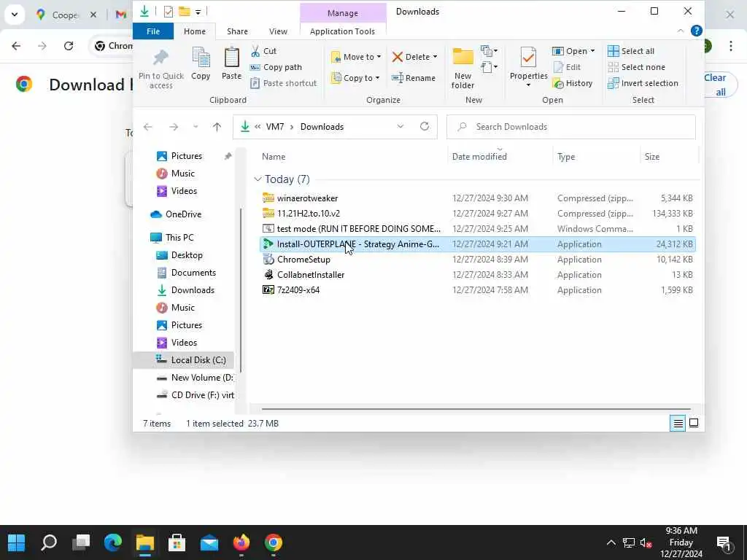
Task: Click Select all in ribbon
Action: point(631,51)
